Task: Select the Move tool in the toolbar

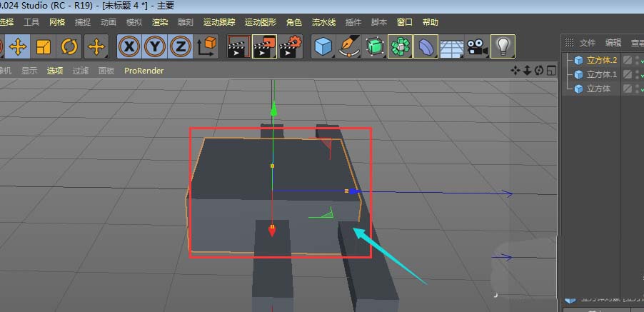Action: click(x=18, y=47)
